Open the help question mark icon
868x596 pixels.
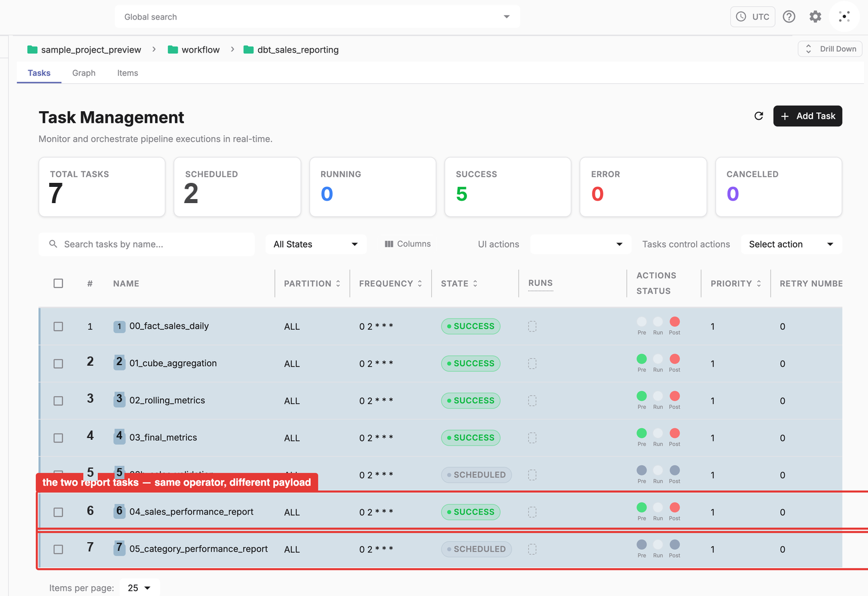point(789,17)
